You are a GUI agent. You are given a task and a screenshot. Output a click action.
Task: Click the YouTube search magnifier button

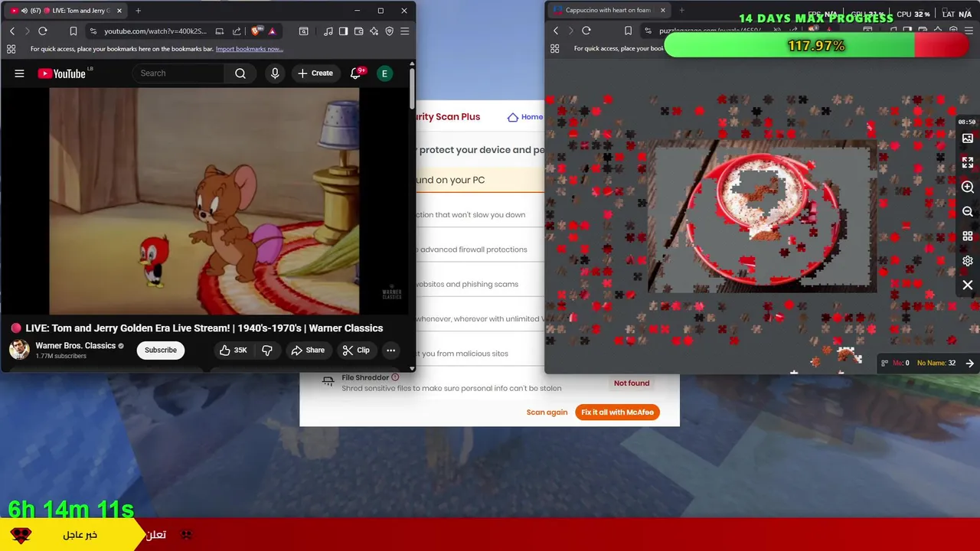240,73
